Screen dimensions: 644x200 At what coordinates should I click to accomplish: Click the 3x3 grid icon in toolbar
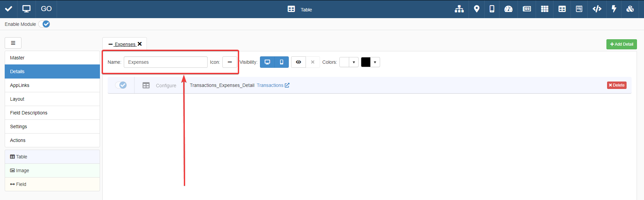point(544,9)
